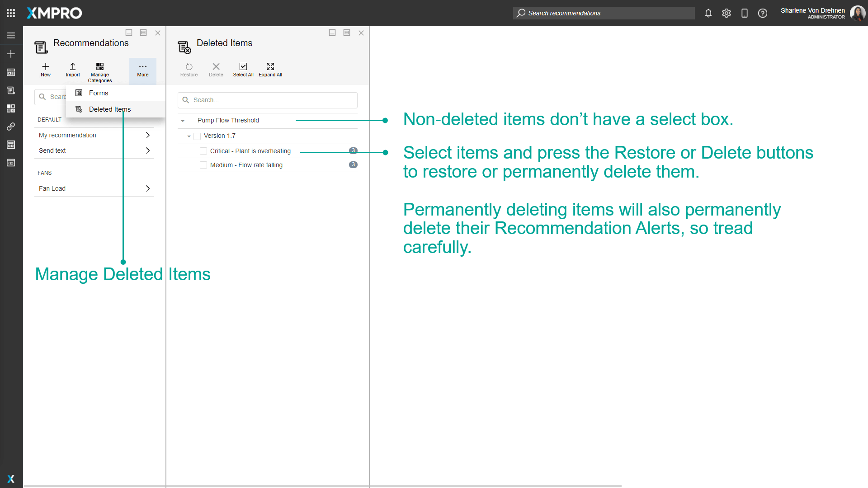868x488 pixels.
Task: Click the New recommendation plus icon
Action: pos(46,67)
